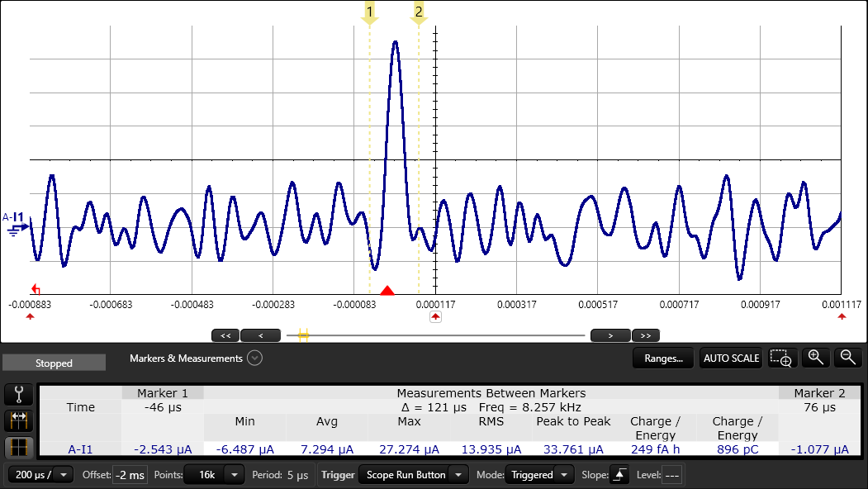Viewport: 868px width, 489px height.
Task: Click the Offset input field showing -2 ms
Action: 130,475
